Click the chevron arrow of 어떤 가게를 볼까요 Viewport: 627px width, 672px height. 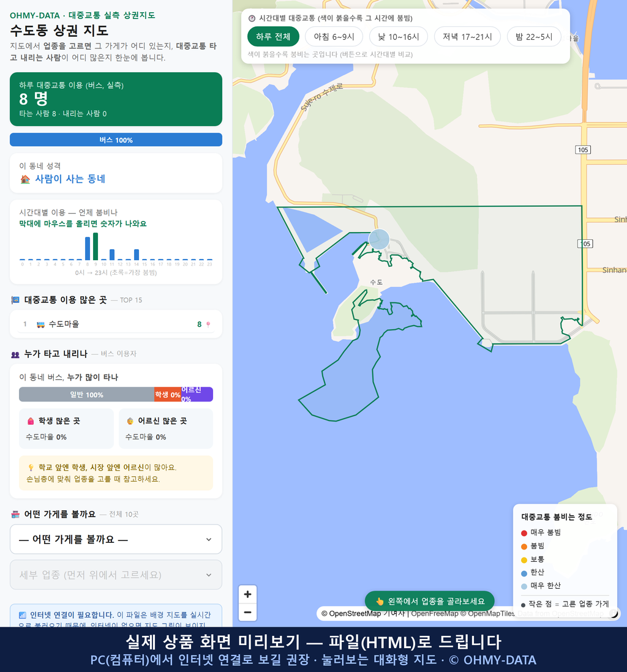pos(209,539)
